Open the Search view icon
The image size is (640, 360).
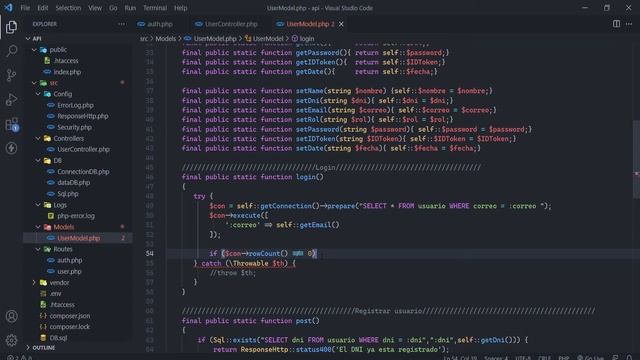tap(11, 51)
